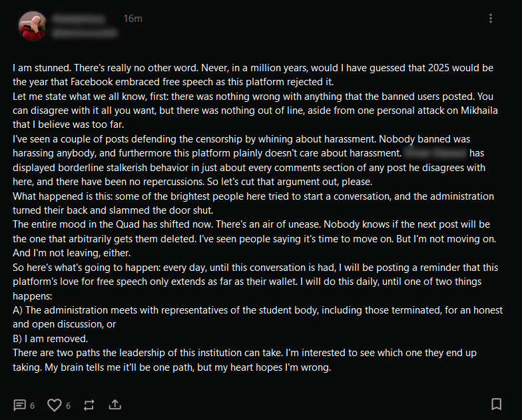Click the blurred author handle under the name

click(x=85, y=33)
